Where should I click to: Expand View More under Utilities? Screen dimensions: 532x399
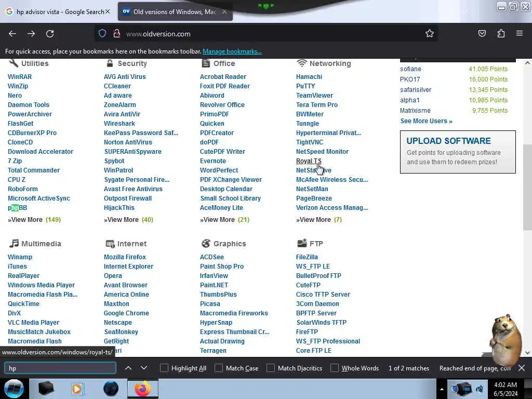[x=34, y=220]
